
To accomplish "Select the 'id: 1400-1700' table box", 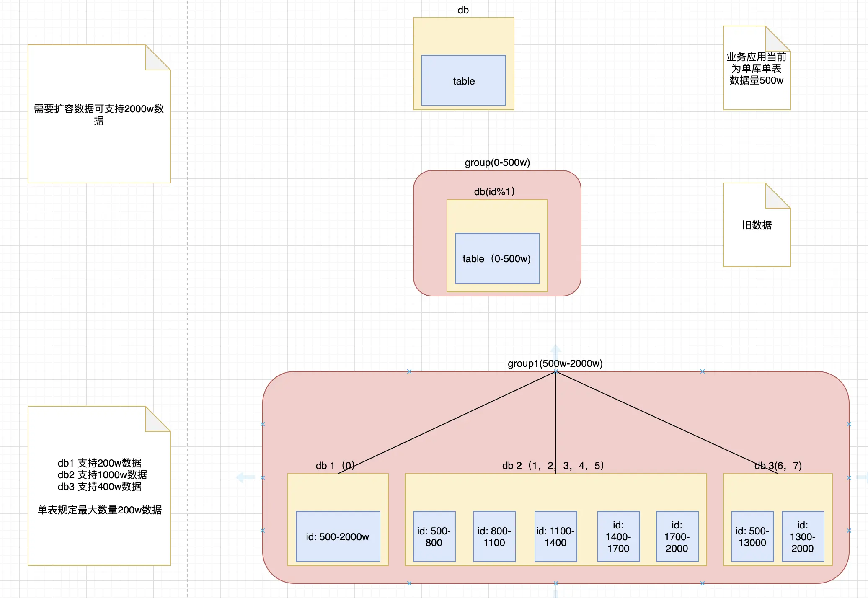I will click(x=618, y=536).
